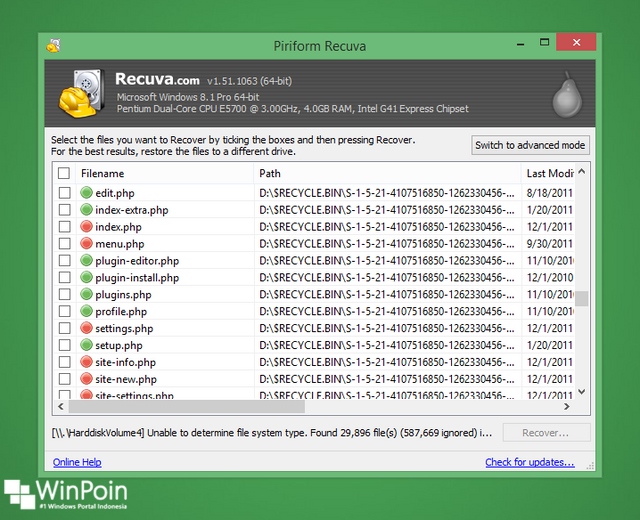Select the index.php filename
This screenshot has width=640, height=520.
118,227
